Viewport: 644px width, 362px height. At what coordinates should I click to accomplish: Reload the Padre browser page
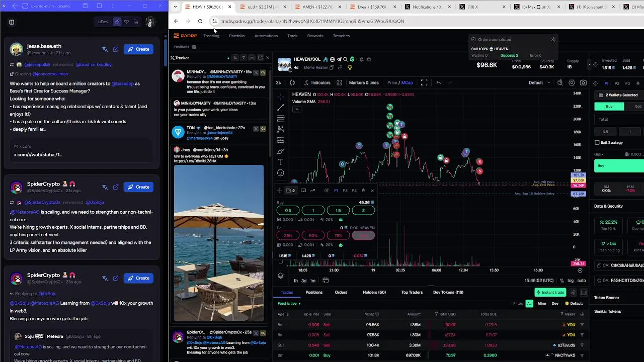point(200,21)
